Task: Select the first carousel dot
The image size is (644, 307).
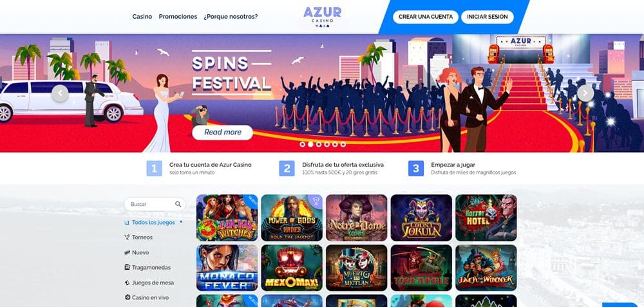Action: point(302,144)
